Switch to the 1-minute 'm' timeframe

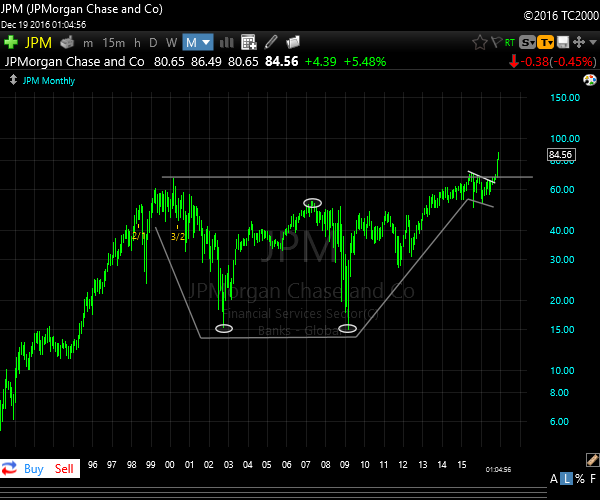pyautogui.click(x=88, y=43)
